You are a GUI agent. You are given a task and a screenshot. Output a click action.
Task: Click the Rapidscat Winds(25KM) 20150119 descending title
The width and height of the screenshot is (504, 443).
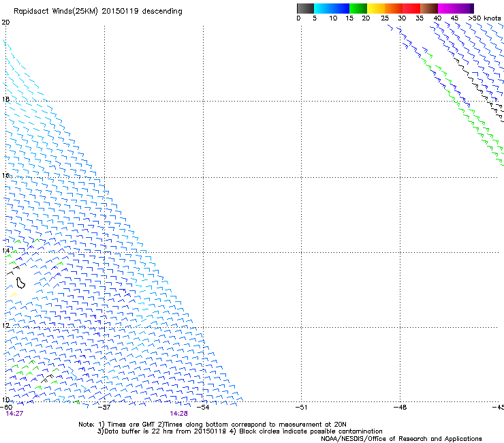point(97,12)
